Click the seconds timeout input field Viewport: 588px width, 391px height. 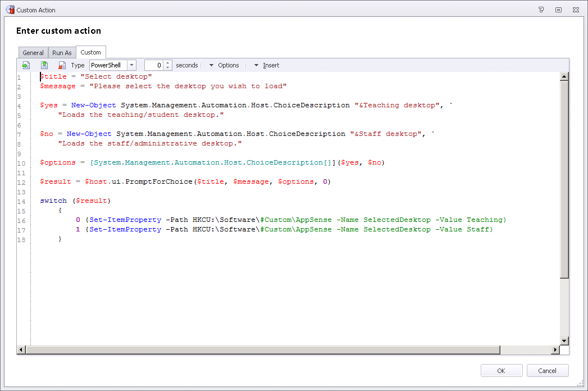click(154, 65)
